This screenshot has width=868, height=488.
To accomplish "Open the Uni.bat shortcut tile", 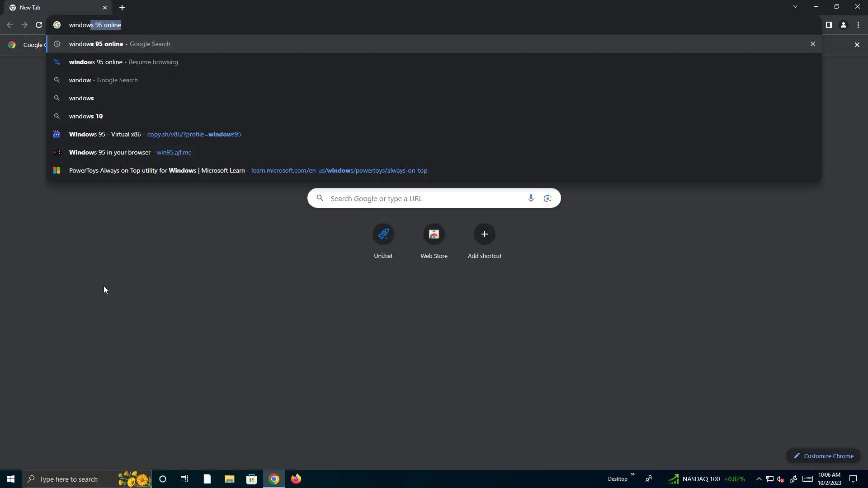I will click(x=383, y=234).
